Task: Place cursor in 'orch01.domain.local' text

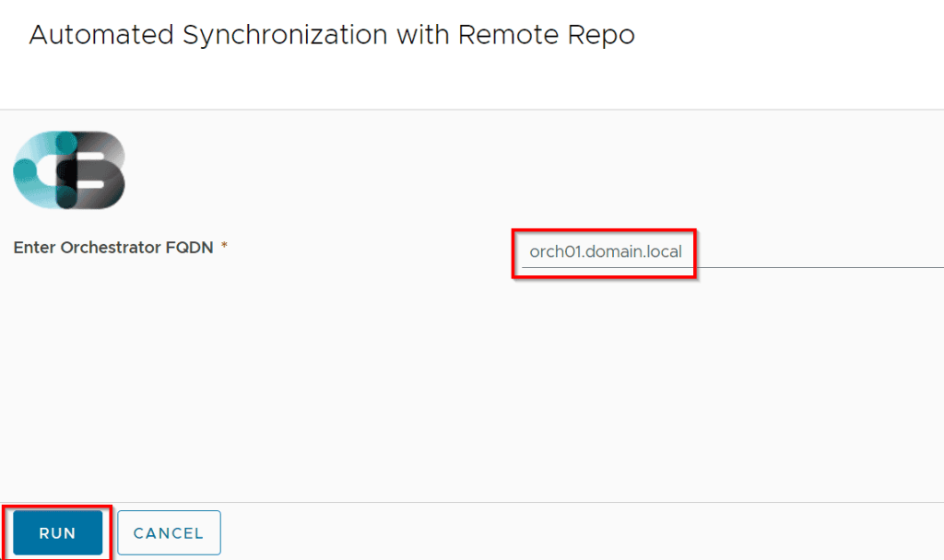Action: (606, 251)
